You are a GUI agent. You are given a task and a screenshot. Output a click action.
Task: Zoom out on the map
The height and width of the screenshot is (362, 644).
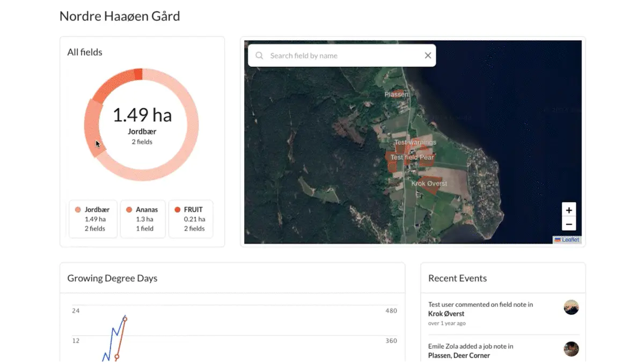pos(569,224)
